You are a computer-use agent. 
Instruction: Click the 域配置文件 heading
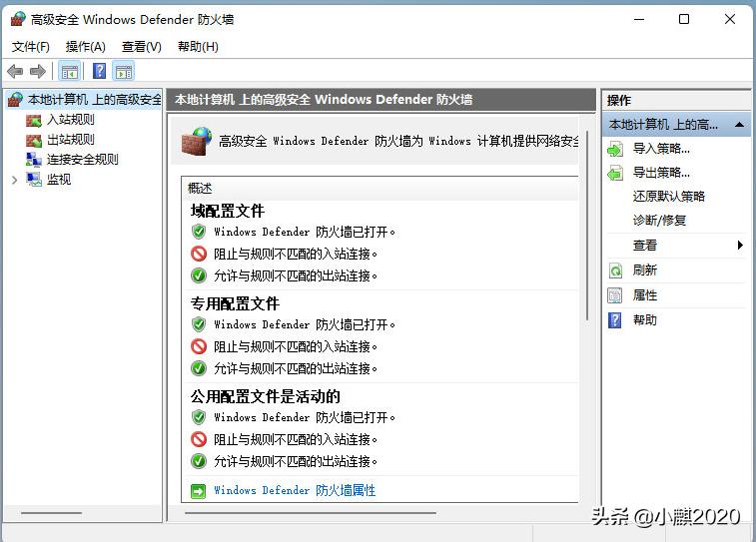pos(227,211)
